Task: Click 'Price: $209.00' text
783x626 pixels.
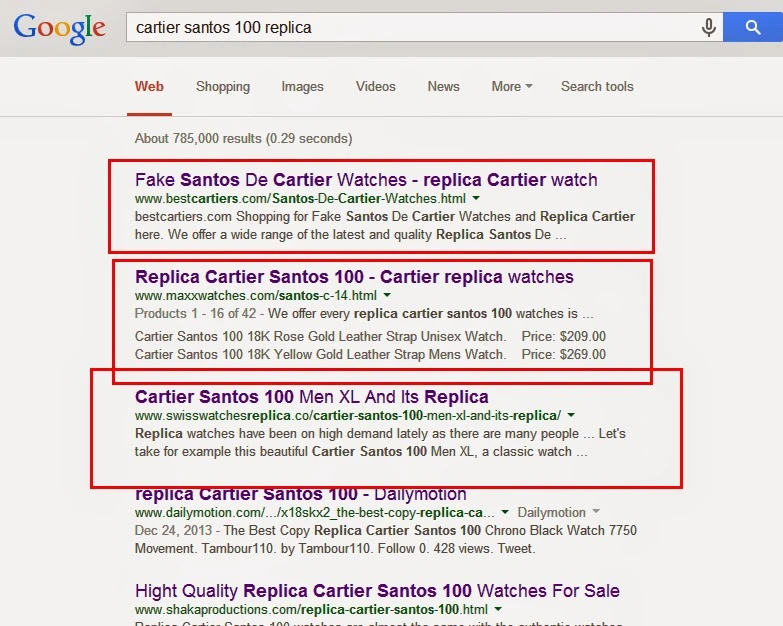Action: tap(563, 336)
